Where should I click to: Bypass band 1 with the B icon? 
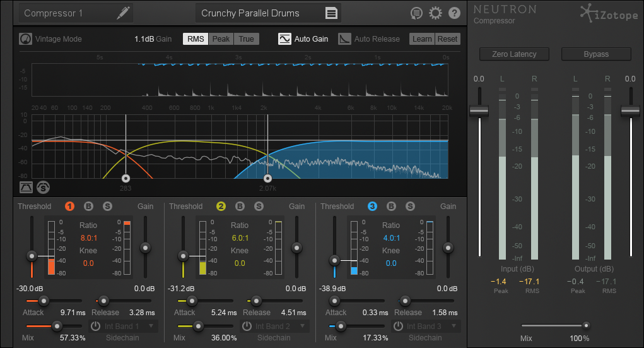[88, 206]
